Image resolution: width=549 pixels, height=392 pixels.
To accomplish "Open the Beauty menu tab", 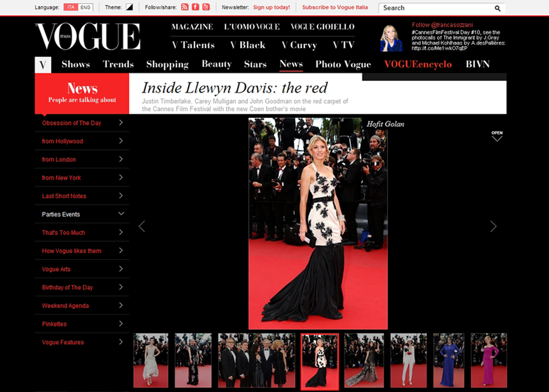I will pyautogui.click(x=217, y=64).
